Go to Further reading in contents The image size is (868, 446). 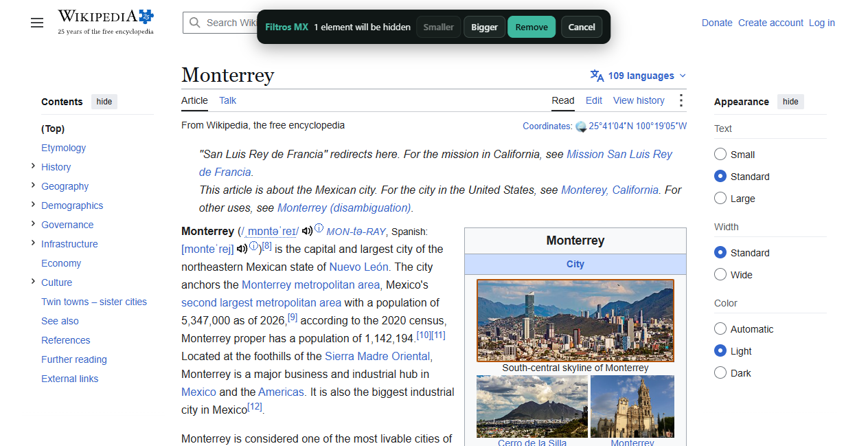pos(74,359)
